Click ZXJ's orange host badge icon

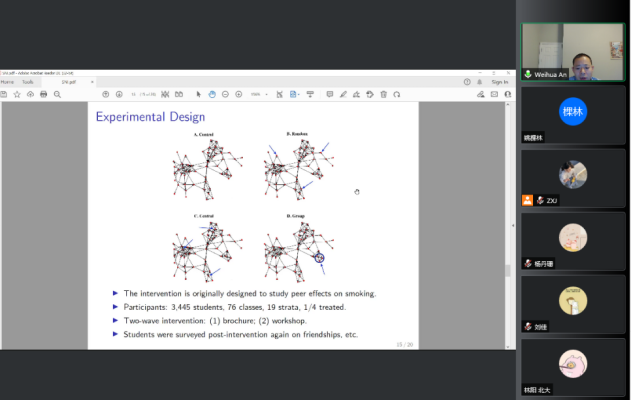(527, 200)
